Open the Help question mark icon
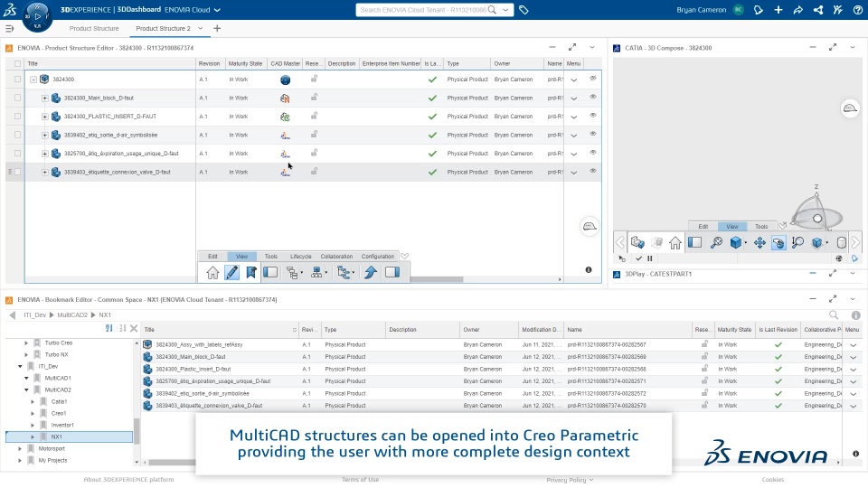Viewport: 868px width, 488px height. click(x=857, y=10)
